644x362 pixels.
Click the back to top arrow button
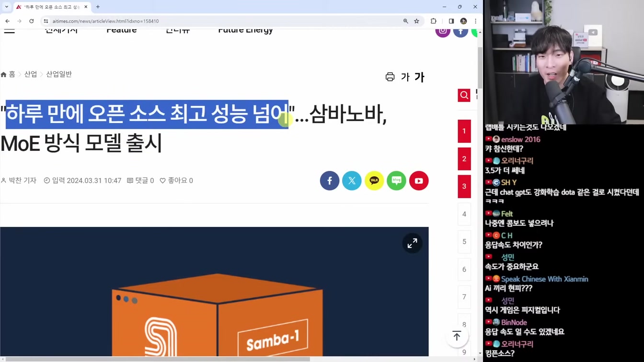(x=457, y=336)
